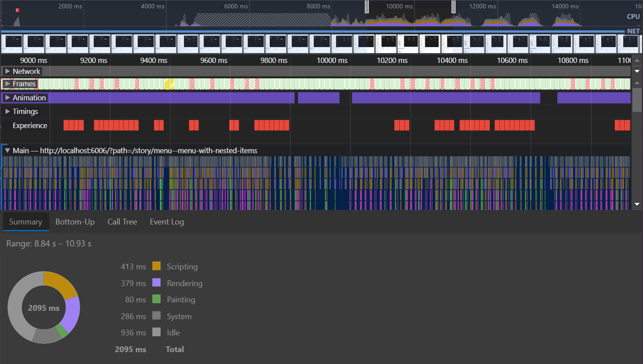Screen dimensions: 643x364
Task: Click the Painting color swatch
Action: pos(156,299)
